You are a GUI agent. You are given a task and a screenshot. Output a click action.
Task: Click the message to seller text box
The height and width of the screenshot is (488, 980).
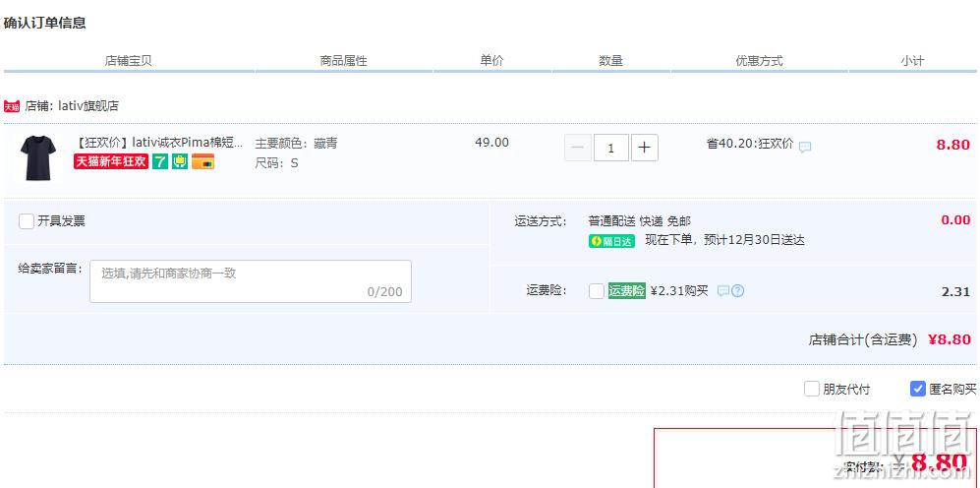251,281
